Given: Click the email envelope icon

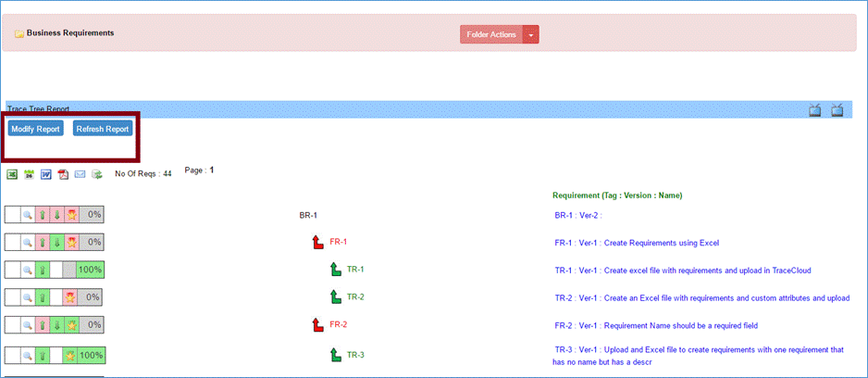Looking at the screenshot, I should point(80,173).
